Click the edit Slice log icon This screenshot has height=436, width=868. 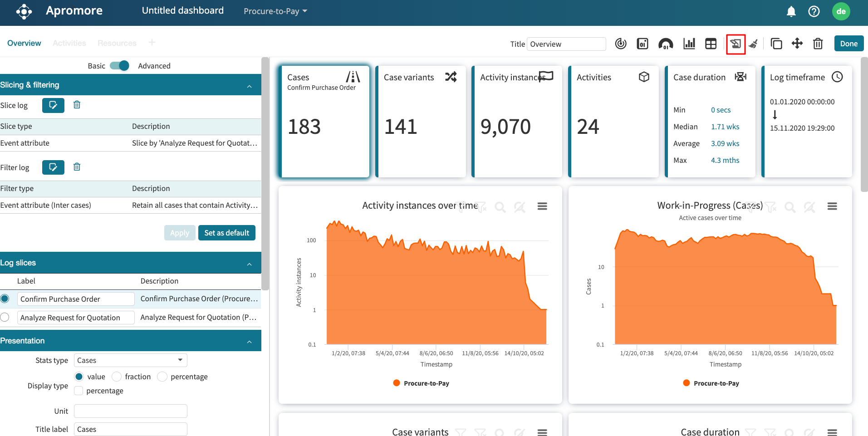pyautogui.click(x=53, y=105)
